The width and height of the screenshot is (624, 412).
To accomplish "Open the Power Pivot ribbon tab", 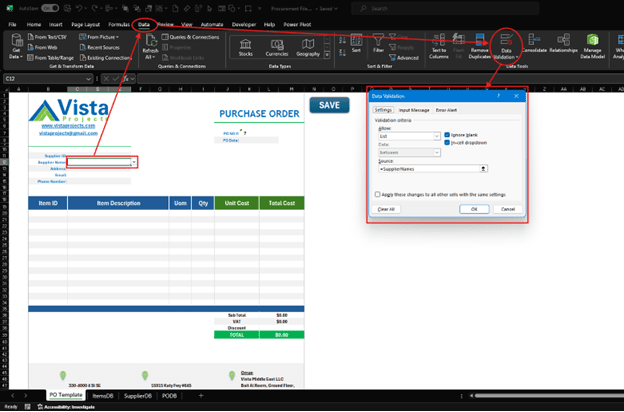I will pos(297,23).
